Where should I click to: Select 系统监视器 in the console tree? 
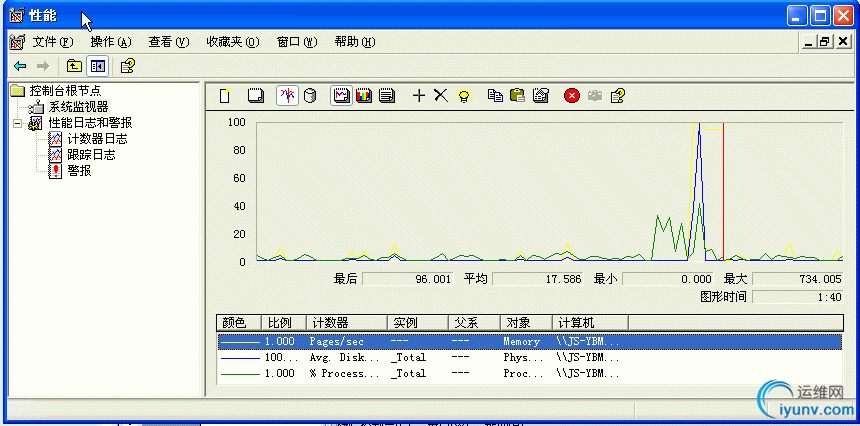click(78, 106)
